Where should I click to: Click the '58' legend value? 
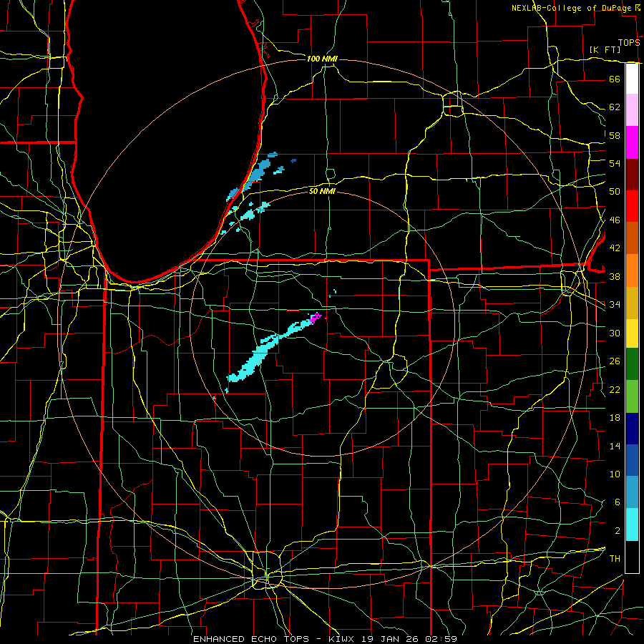click(x=615, y=135)
